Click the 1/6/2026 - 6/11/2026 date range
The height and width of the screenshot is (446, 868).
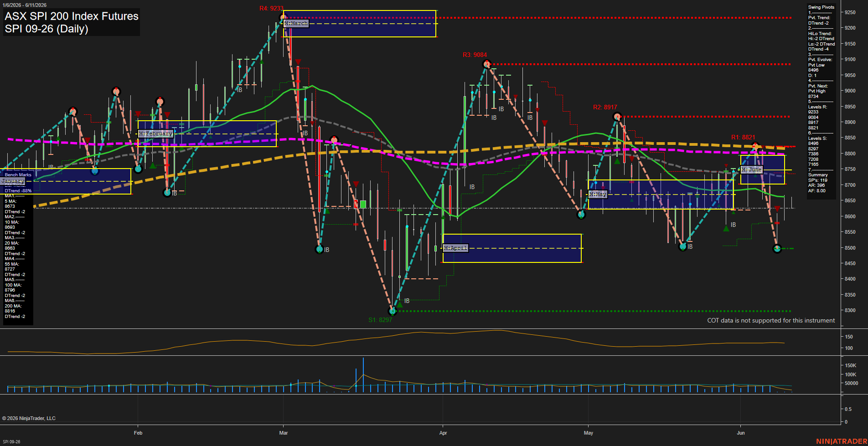point(25,5)
